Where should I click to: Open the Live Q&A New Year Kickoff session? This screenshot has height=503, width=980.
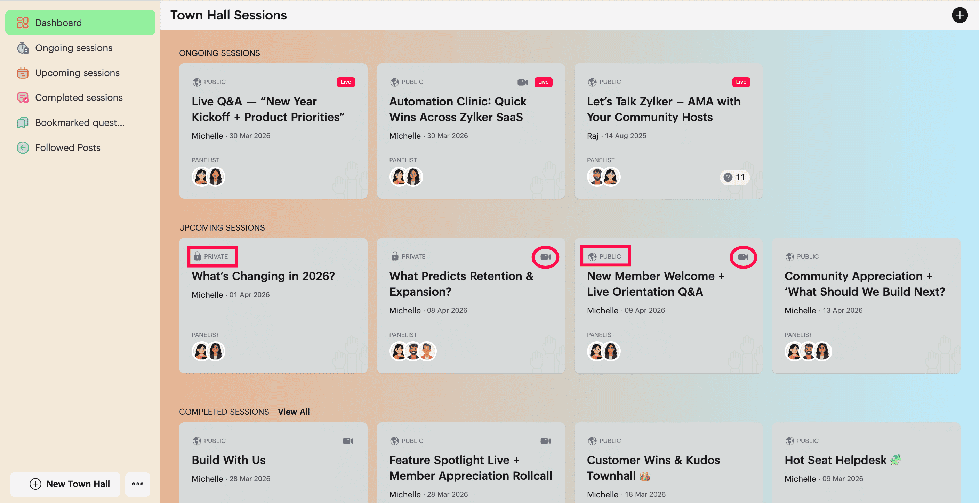[x=273, y=131]
